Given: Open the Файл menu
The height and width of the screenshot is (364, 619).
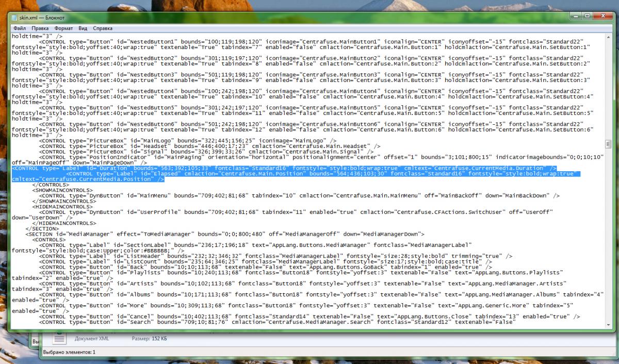Looking at the screenshot, I should pyautogui.click(x=20, y=28).
